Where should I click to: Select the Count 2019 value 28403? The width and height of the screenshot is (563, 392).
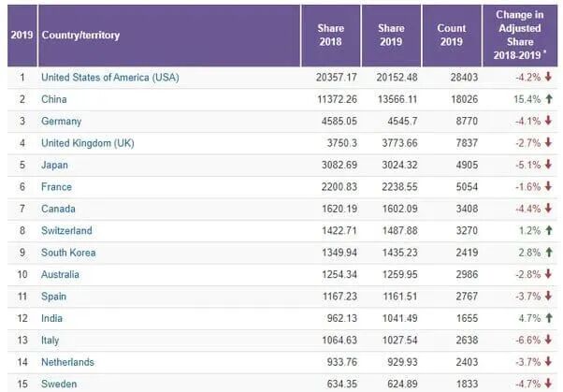[x=464, y=78]
